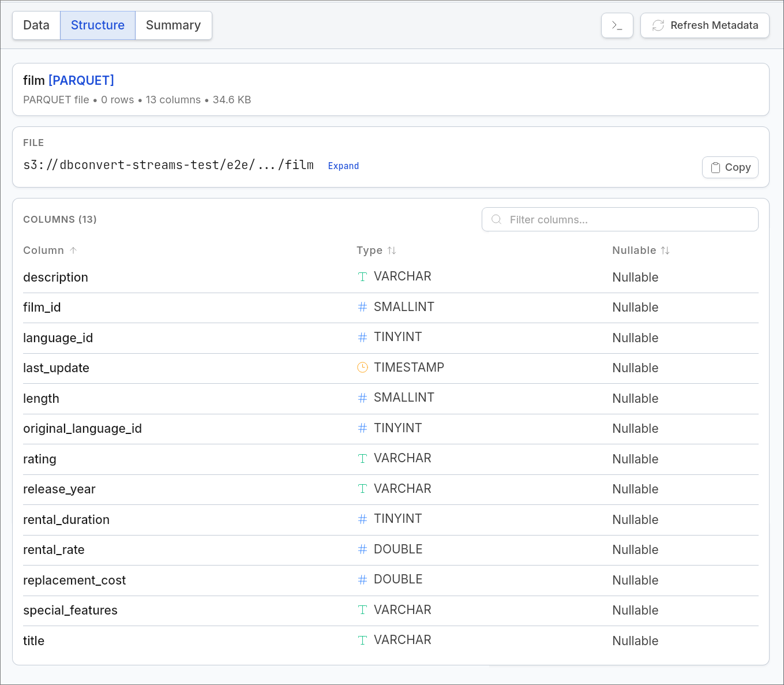Select the original_language_id column name
This screenshot has width=784, height=685.
pos(82,429)
